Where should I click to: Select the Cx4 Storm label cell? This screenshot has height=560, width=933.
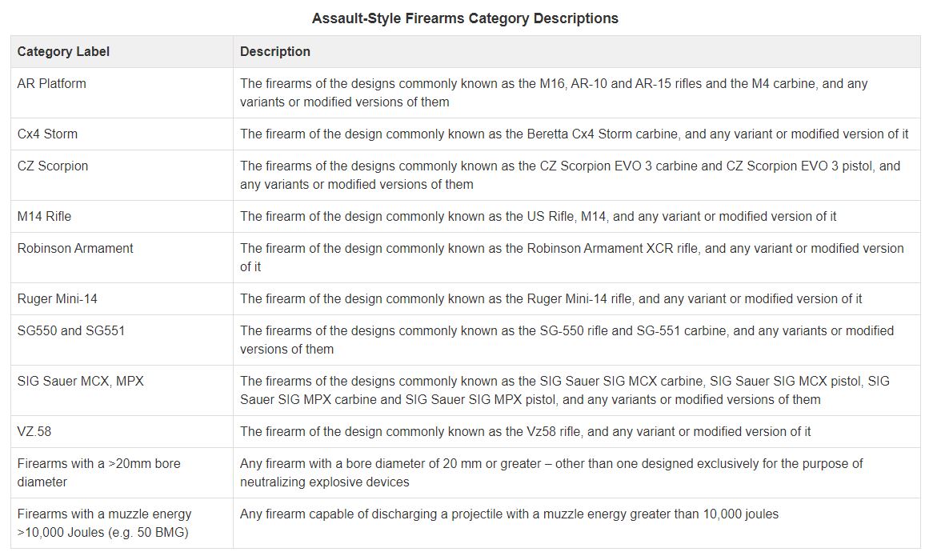[48, 134]
